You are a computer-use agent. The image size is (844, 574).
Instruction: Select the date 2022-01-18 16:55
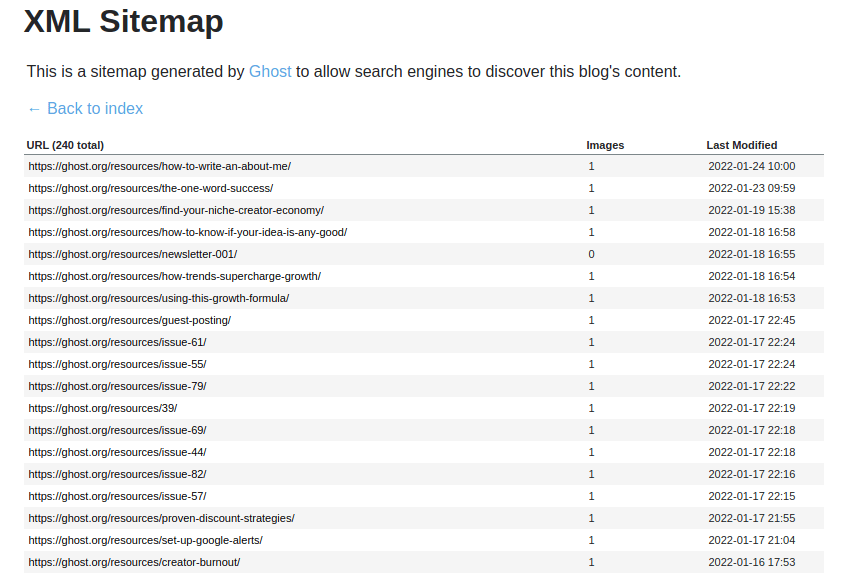click(x=751, y=254)
